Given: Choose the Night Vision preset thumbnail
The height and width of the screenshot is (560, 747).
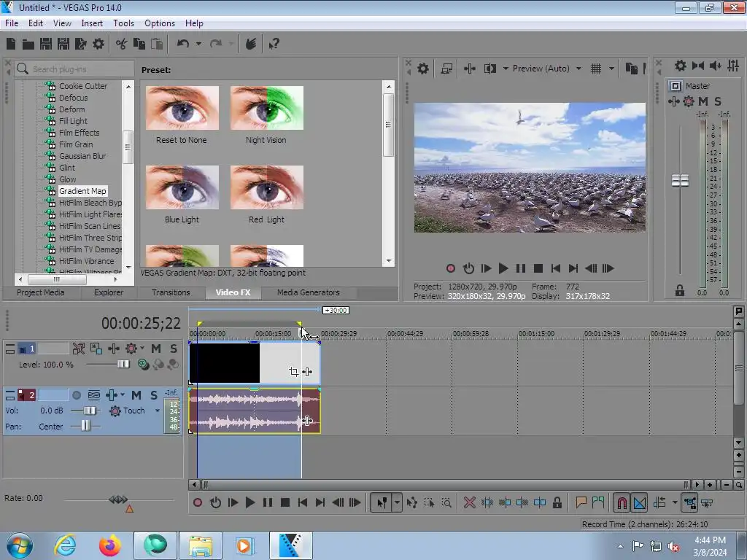Looking at the screenshot, I should pos(266,108).
